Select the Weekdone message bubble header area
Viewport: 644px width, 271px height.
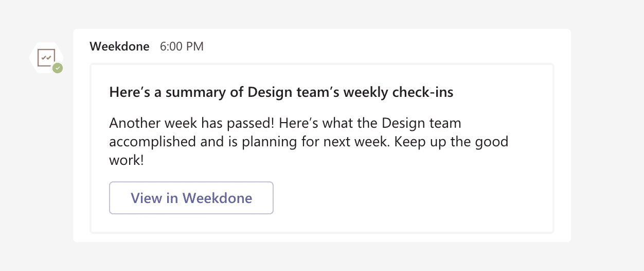[322, 46]
